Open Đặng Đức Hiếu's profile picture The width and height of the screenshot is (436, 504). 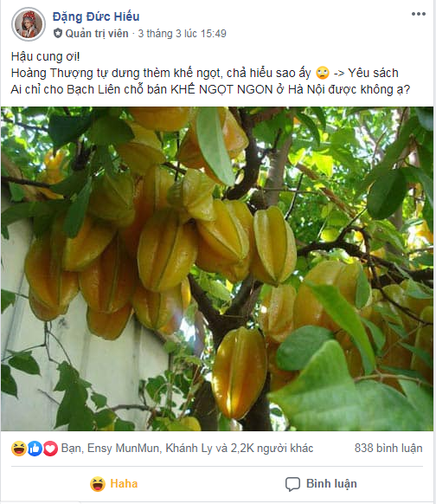[29, 24]
